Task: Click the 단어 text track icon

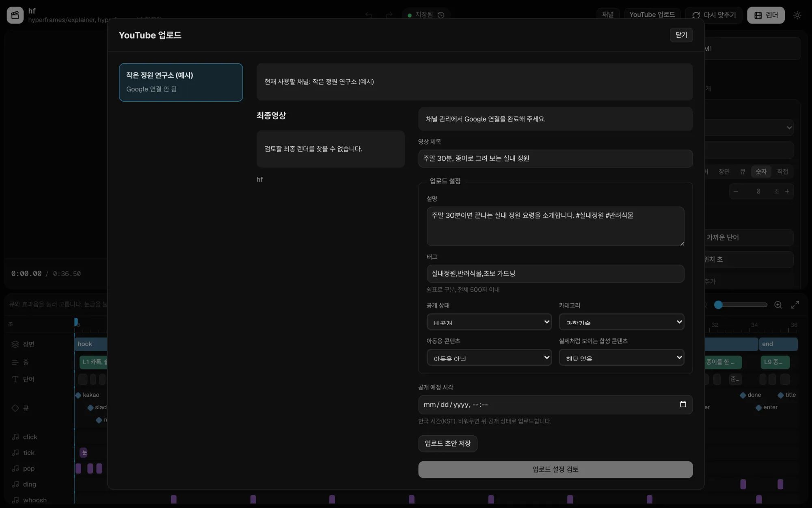Action: [15, 379]
